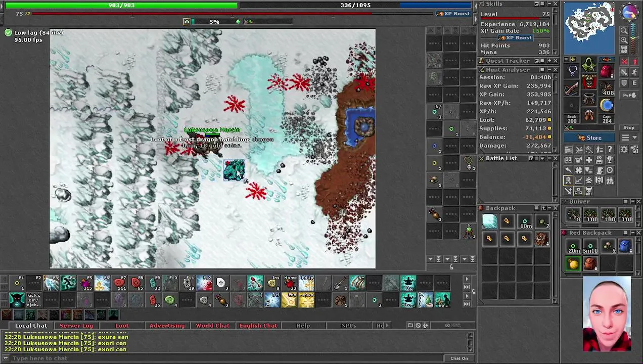
Task: Toggle the PvP mode button
Action: pyautogui.click(x=629, y=95)
